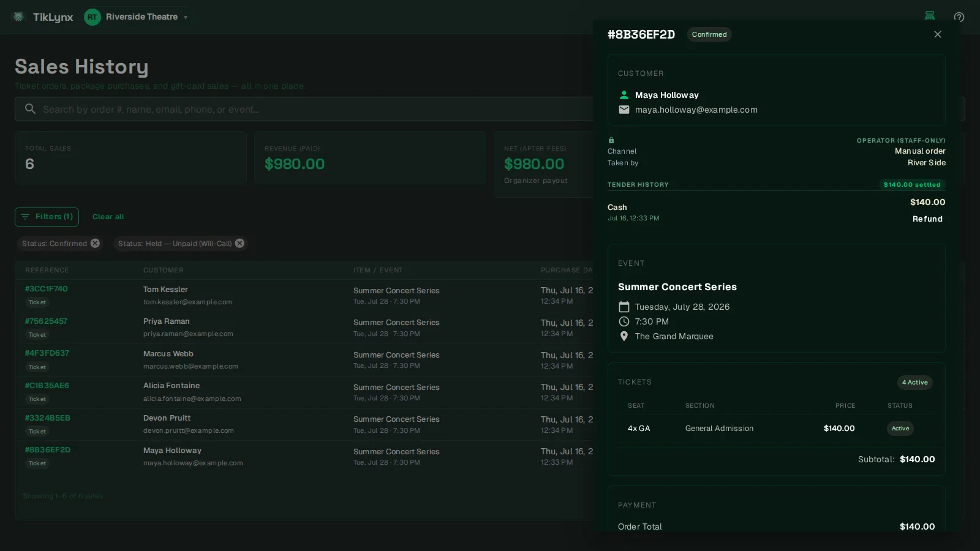Open the Riverside Theatre organization switcher
The image size is (980, 551).
138,17
